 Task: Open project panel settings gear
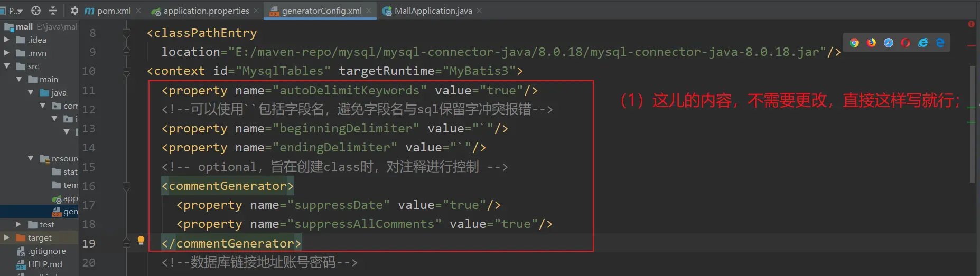coord(74,11)
